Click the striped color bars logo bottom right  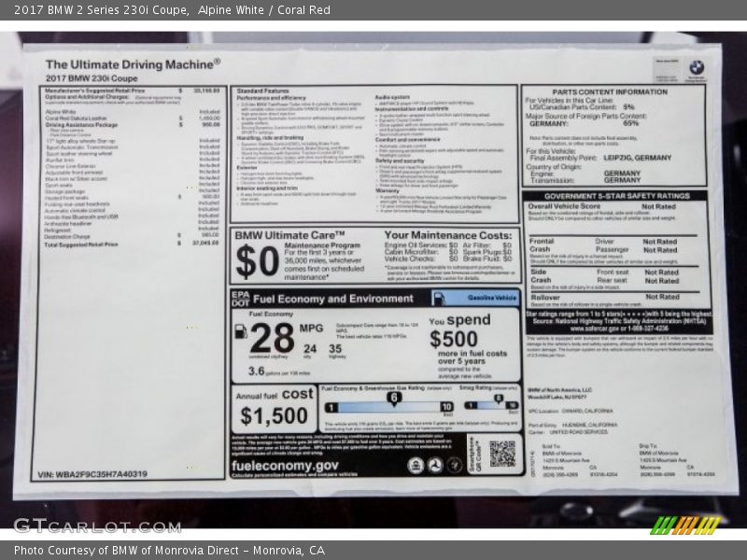685,525
